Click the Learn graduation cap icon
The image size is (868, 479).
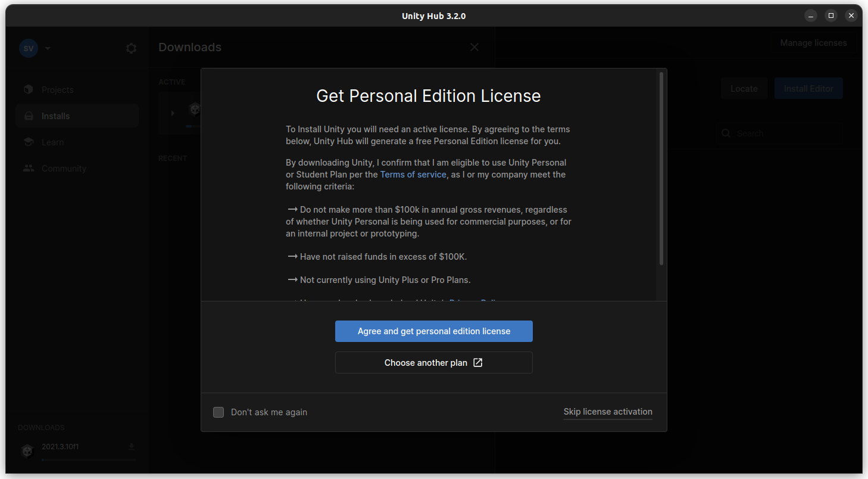[29, 142]
